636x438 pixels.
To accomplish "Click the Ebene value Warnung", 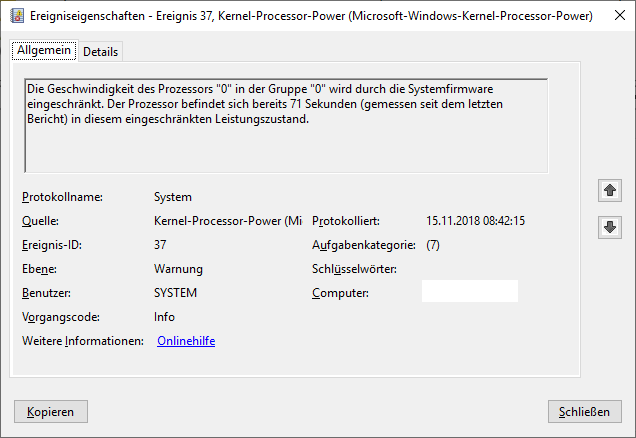I will (178, 269).
